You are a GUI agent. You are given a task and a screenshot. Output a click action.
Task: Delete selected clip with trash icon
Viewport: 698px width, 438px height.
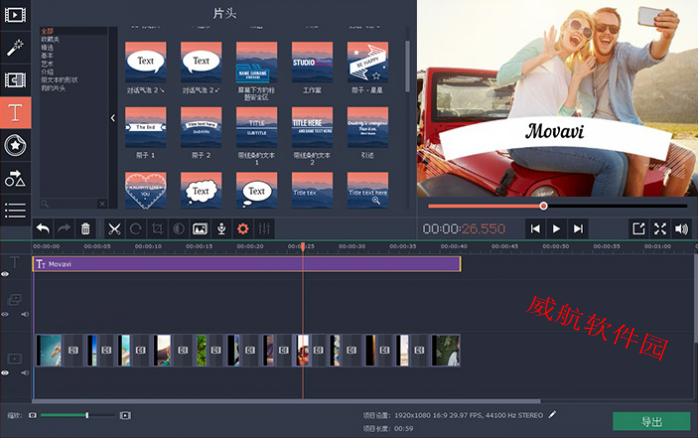click(x=85, y=229)
